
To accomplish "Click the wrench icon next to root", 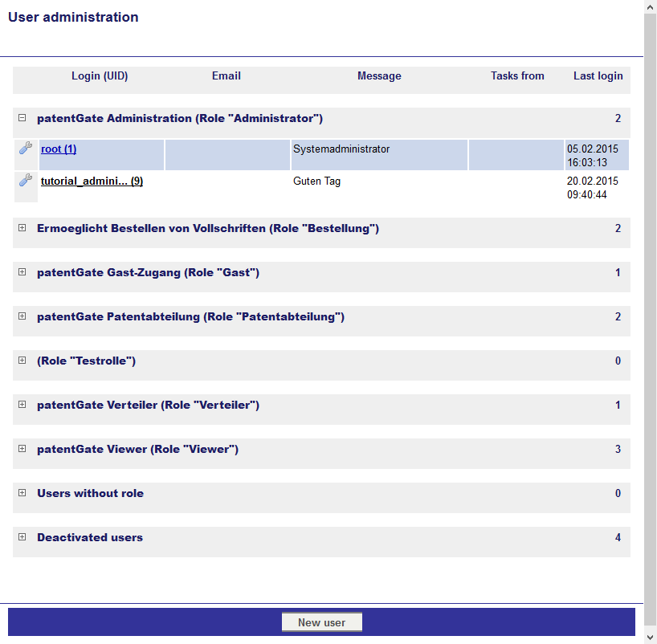I will click(x=26, y=148).
